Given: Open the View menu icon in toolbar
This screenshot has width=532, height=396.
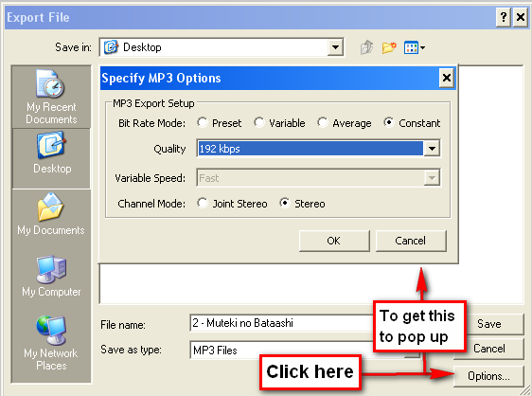Looking at the screenshot, I should [x=415, y=47].
